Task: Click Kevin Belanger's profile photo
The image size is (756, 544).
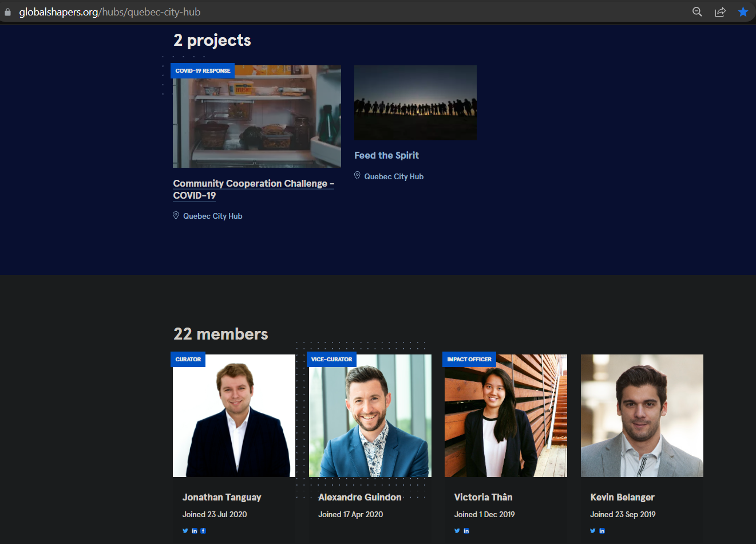Action: click(x=642, y=416)
